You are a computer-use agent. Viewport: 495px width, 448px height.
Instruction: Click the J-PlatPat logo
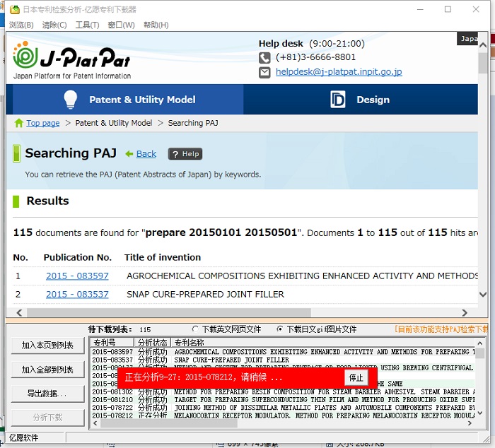point(72,60)
